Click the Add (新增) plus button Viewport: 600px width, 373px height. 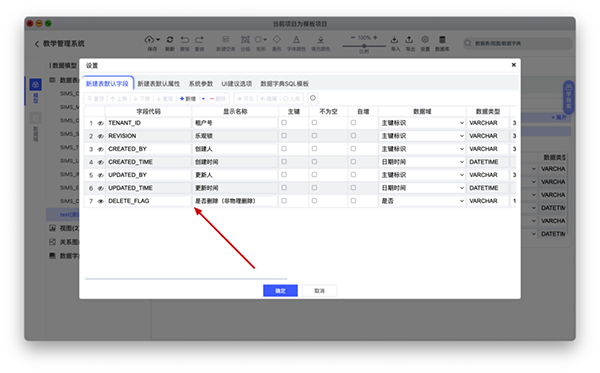pyautogui.click(x=188, y=99)
